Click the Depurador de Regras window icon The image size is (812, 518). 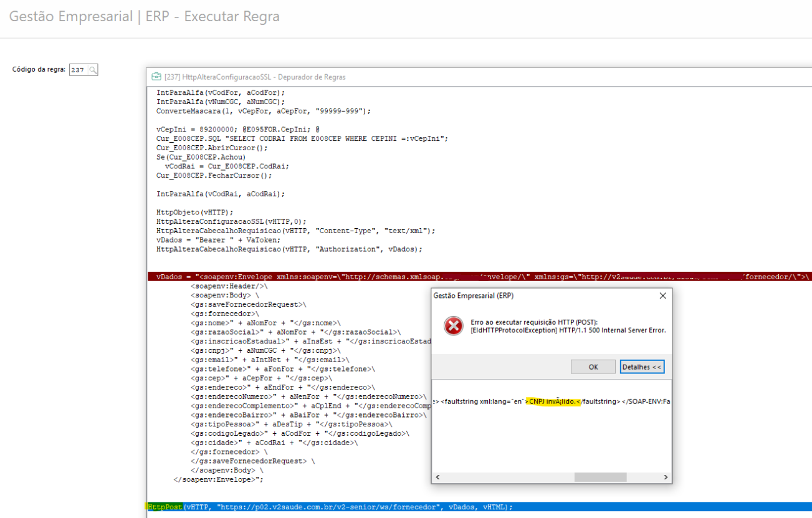click(x=156, y=77)
